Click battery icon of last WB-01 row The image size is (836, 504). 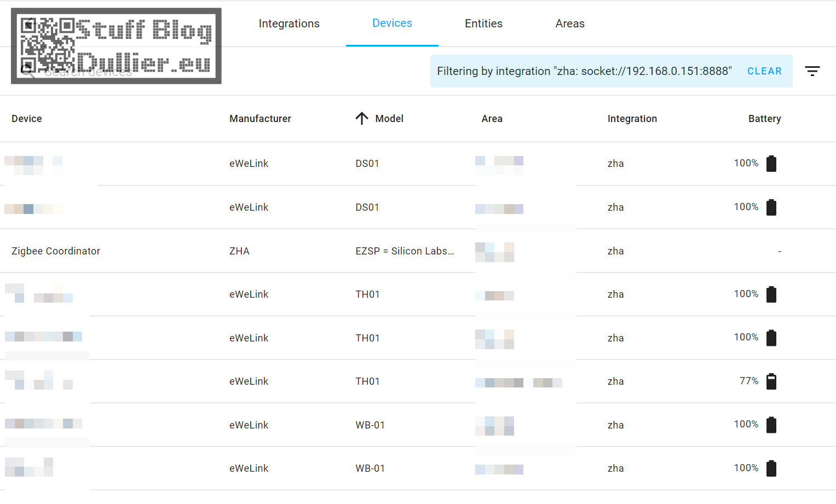[x=771, y=468]
